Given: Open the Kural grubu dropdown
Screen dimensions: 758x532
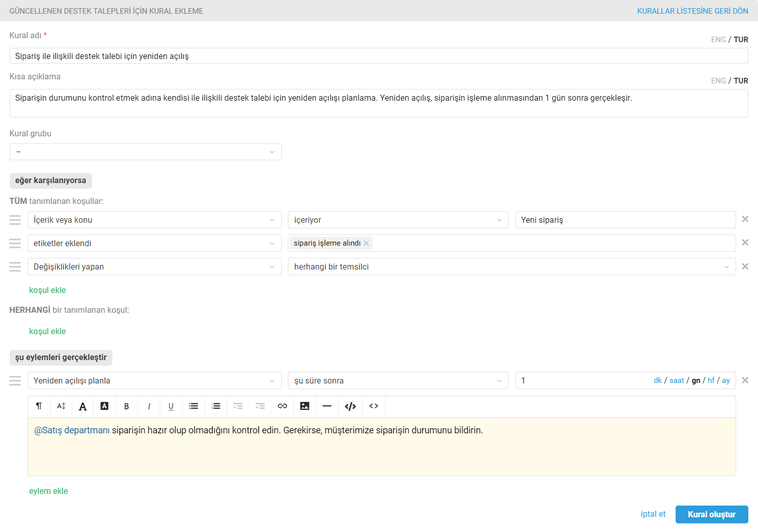Looking at the screenshot, I should pyautogui.click(x=145, y=152).
